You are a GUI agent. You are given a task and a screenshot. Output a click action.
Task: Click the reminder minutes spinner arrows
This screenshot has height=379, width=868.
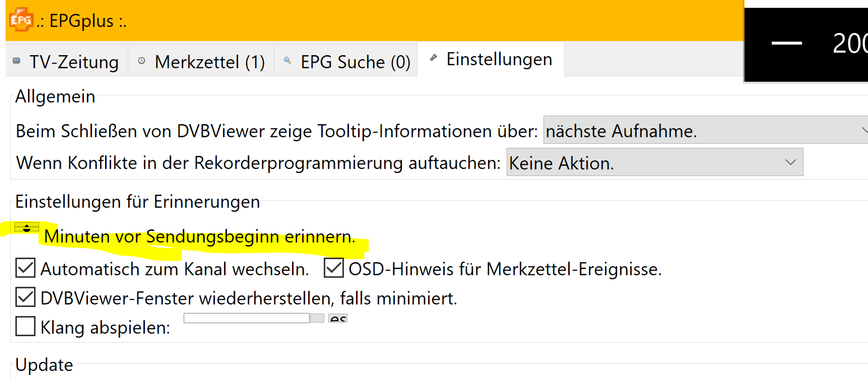(x=27, y=228)
